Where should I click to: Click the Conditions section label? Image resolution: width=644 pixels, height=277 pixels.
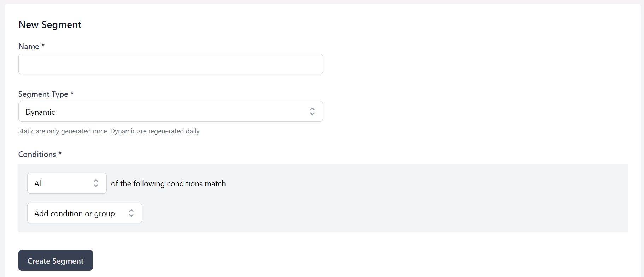click(x=37, y=155)
